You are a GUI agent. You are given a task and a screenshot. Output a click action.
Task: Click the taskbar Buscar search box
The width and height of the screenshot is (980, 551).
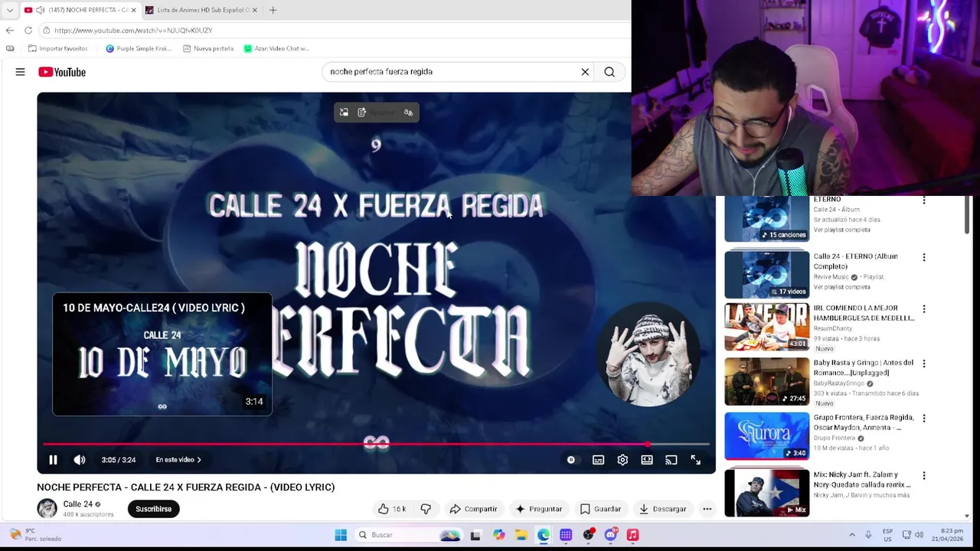click(408, 535)
